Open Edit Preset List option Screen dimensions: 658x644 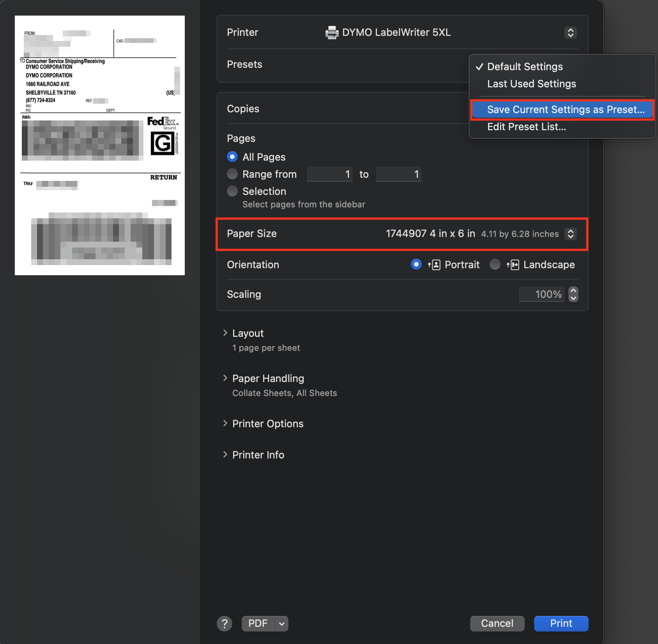(x=526, y=127)
